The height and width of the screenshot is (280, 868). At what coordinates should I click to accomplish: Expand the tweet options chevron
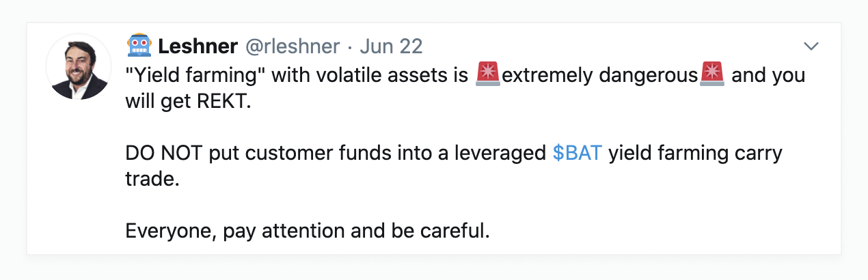click(811, 46)
